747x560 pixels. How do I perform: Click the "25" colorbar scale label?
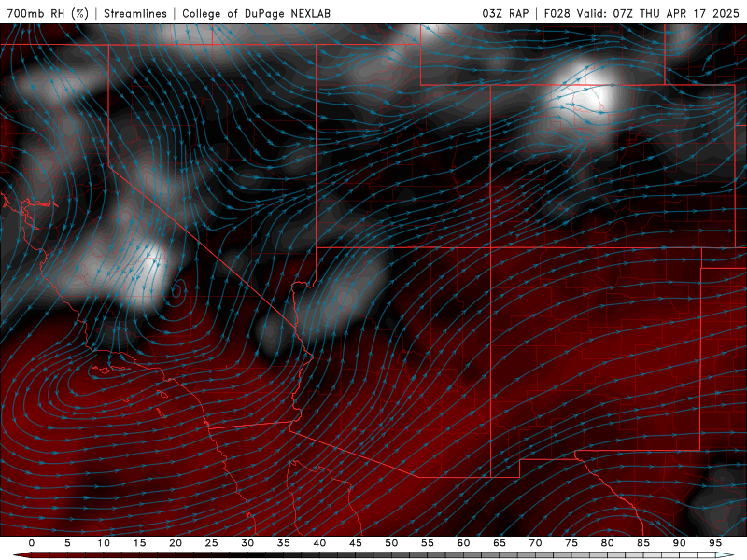212,543
